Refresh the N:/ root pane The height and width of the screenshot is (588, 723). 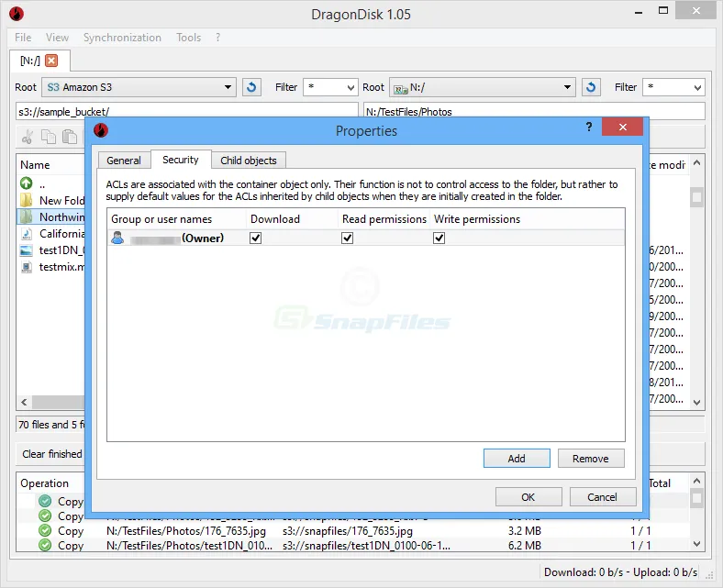click(591, 87)
